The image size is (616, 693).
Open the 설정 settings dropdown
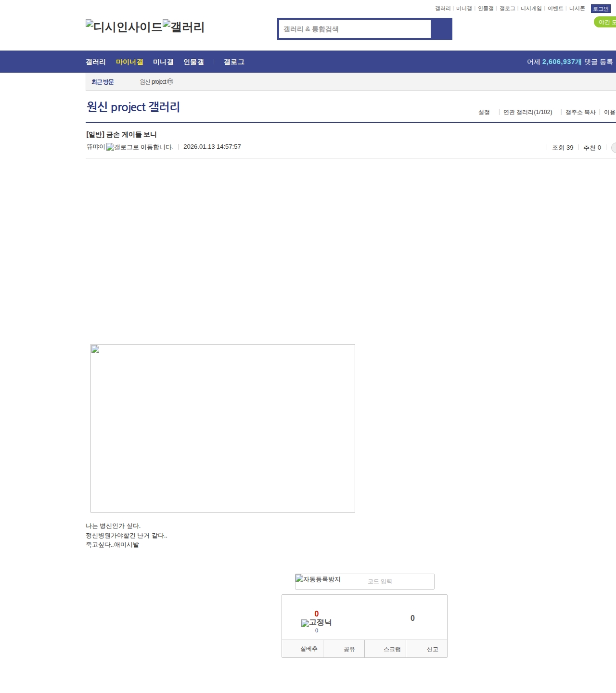click(484, 112)
